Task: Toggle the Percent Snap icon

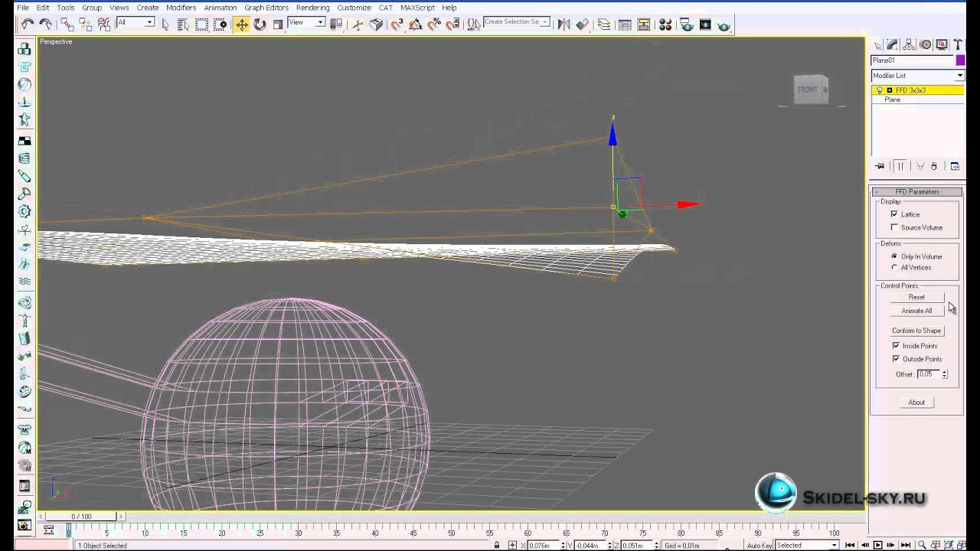Action: tap(434, 24)
